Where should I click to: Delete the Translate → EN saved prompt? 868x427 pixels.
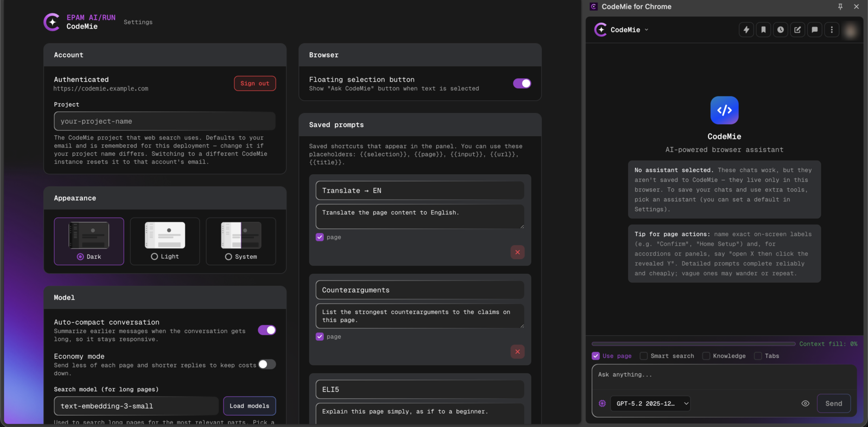(518, 252)
